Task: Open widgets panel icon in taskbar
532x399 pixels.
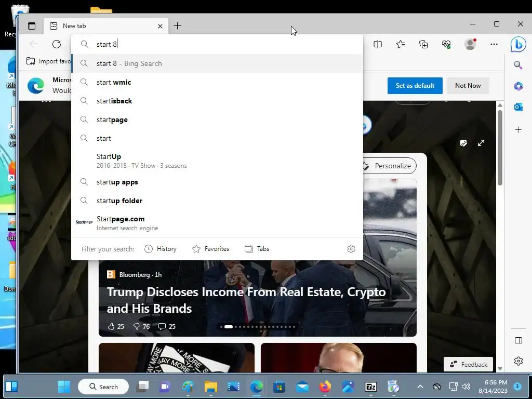Action: coord(12,387)
